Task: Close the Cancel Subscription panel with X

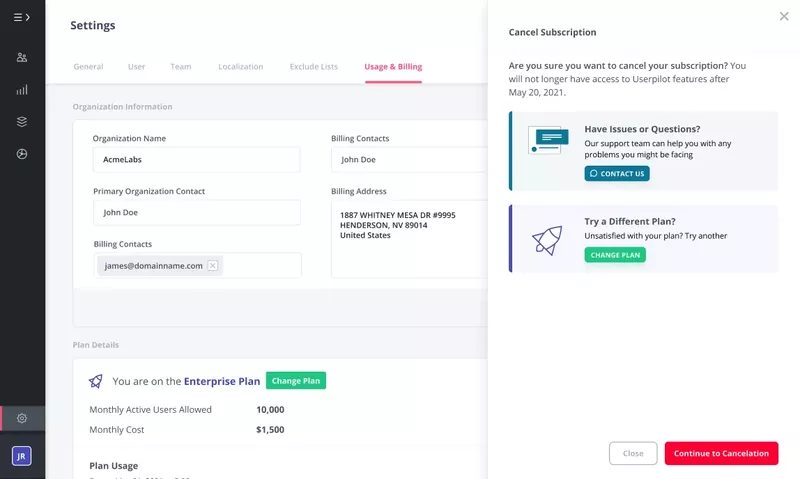Action: 784,16
